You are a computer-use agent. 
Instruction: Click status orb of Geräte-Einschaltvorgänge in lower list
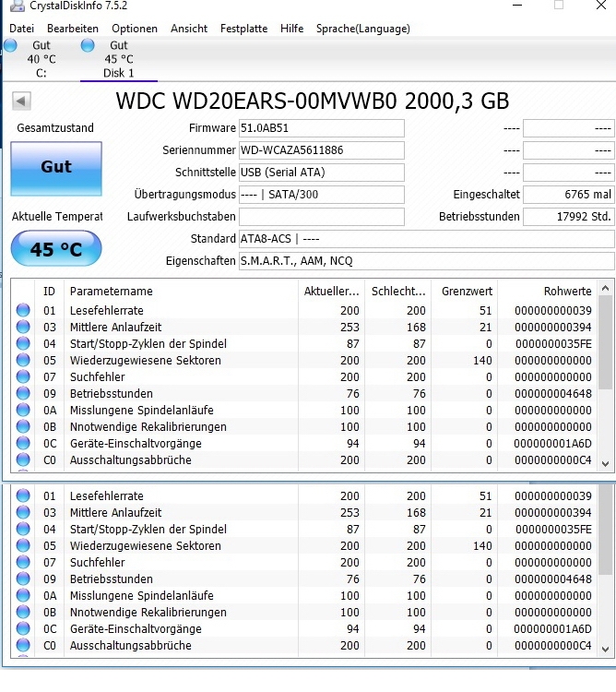pyautogui.click(x=23, y=629)
